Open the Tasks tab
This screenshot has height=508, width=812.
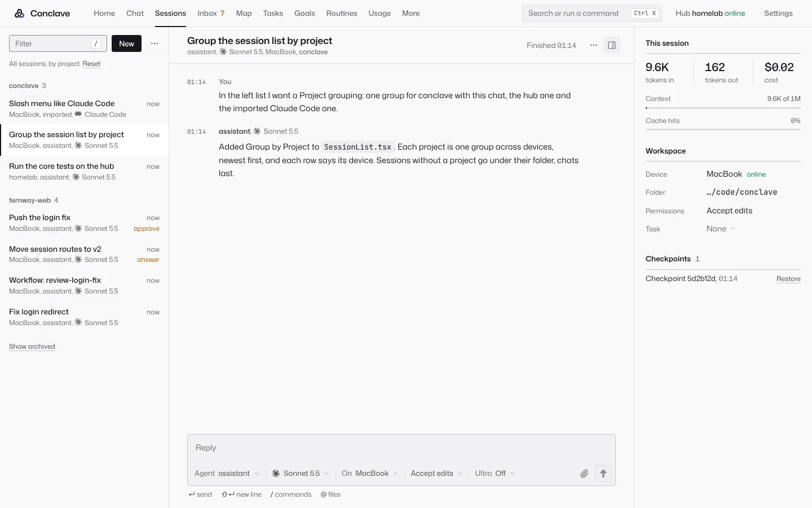coord(273,13)
